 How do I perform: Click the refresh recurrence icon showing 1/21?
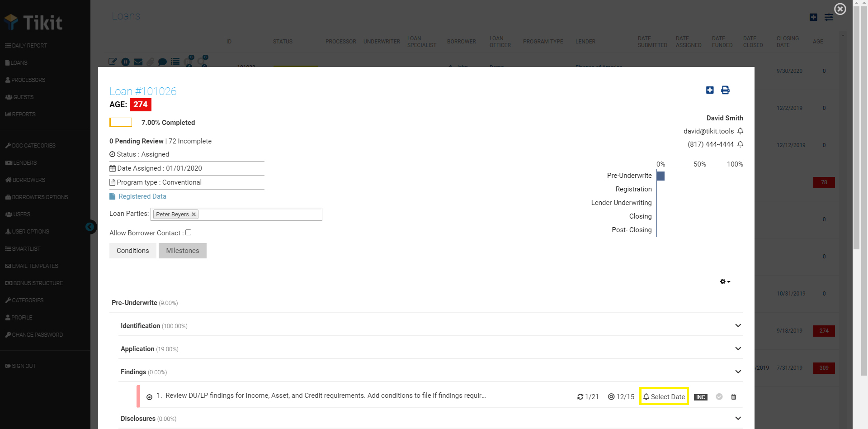581,396
